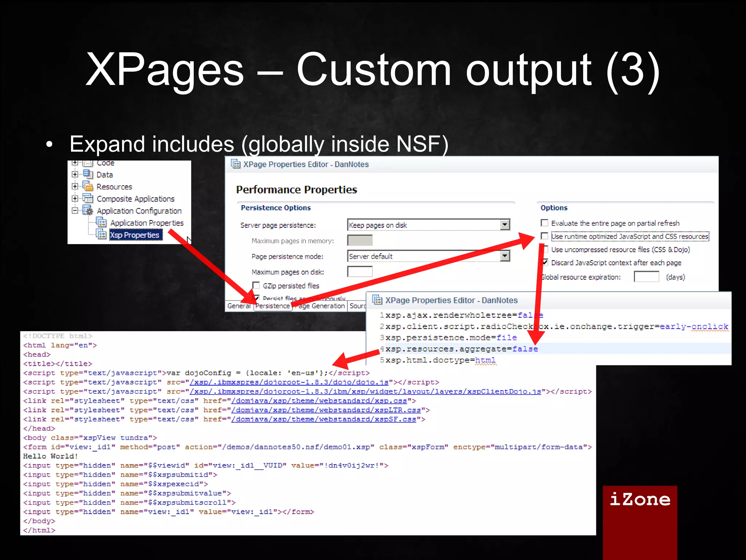Select the Resources tree item
This screenshot has width=746, height=560.
coord(114,187)
